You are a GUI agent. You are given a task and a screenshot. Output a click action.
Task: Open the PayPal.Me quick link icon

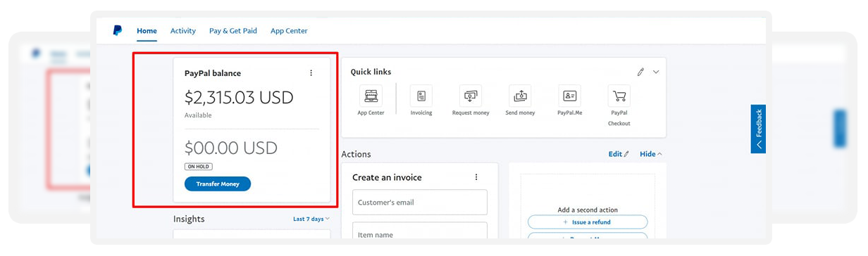click(569, 96)
